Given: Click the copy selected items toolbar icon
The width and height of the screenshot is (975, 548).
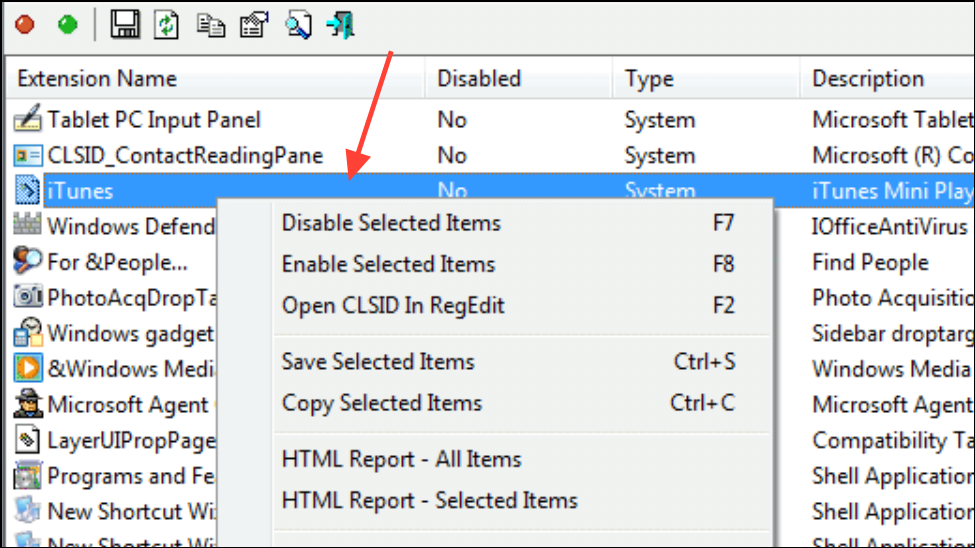Looking at the screenshot, I should (x=211, y=26).
